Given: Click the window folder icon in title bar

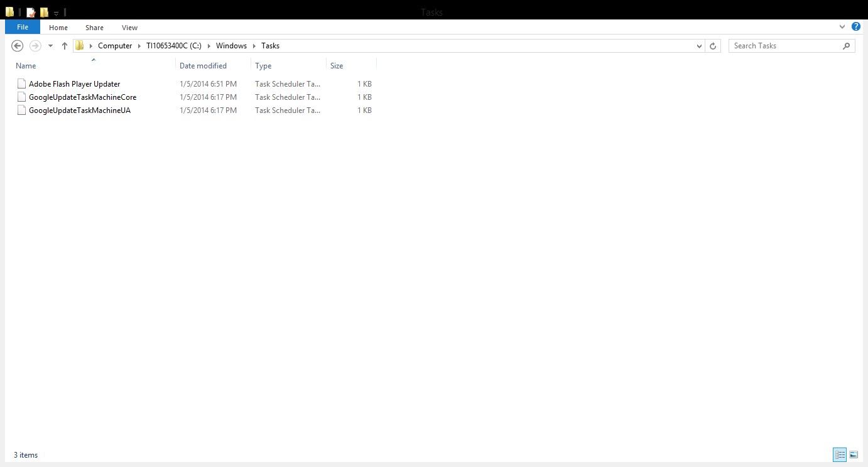Looking at the screenshot, I should coord(10,12).
